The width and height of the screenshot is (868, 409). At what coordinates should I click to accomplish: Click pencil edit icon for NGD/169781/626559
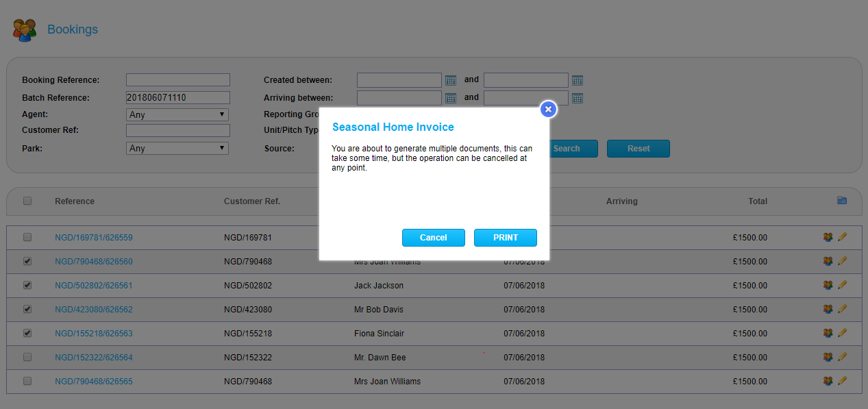pos(842,237)
